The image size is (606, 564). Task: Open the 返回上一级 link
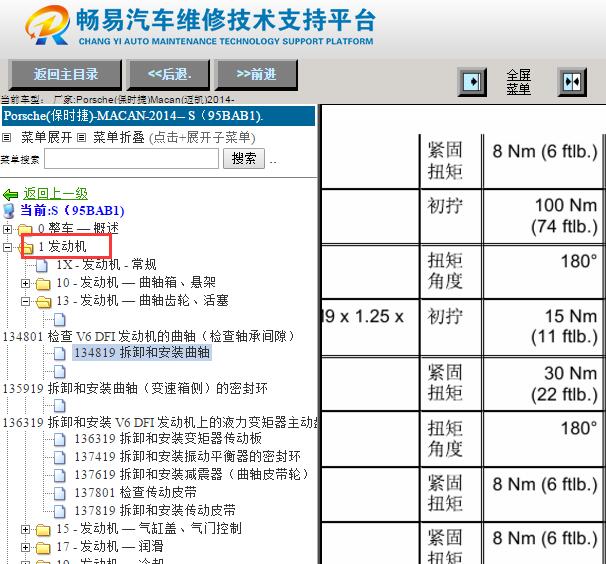(55, 194)
